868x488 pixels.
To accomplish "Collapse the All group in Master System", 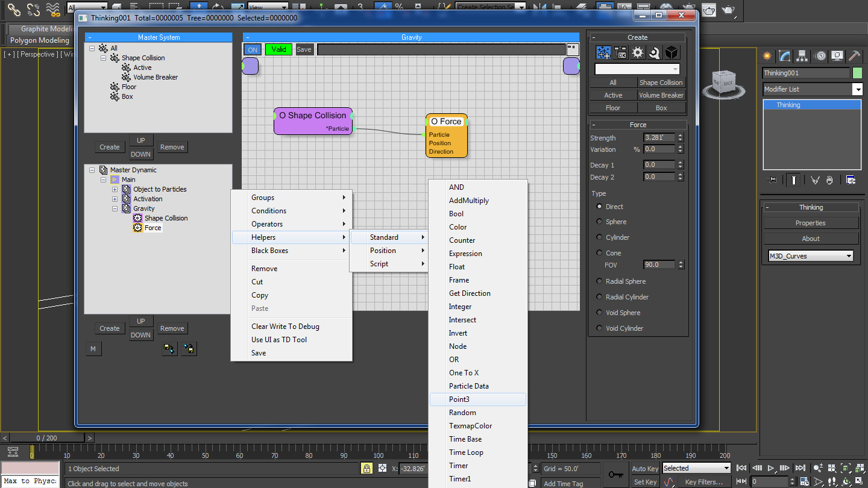I will (x=92, y=48).
